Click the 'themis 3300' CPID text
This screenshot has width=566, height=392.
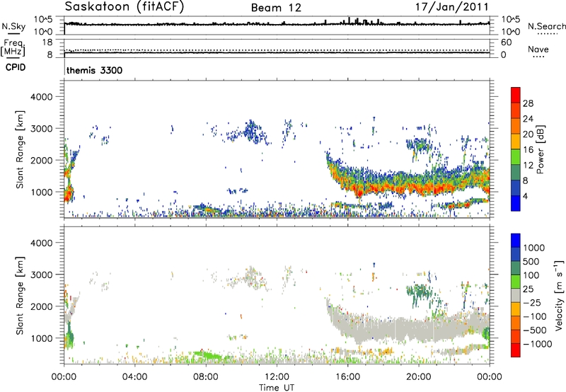(x=95, y=70)
